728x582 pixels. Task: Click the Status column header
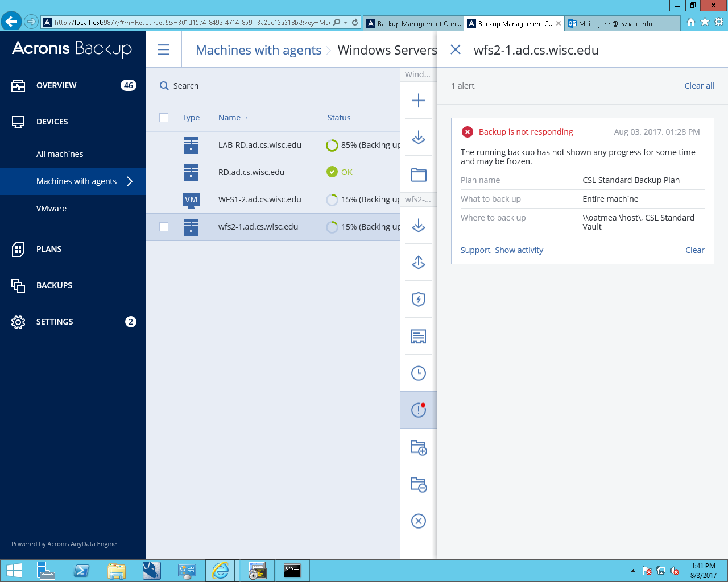(339, 118)
